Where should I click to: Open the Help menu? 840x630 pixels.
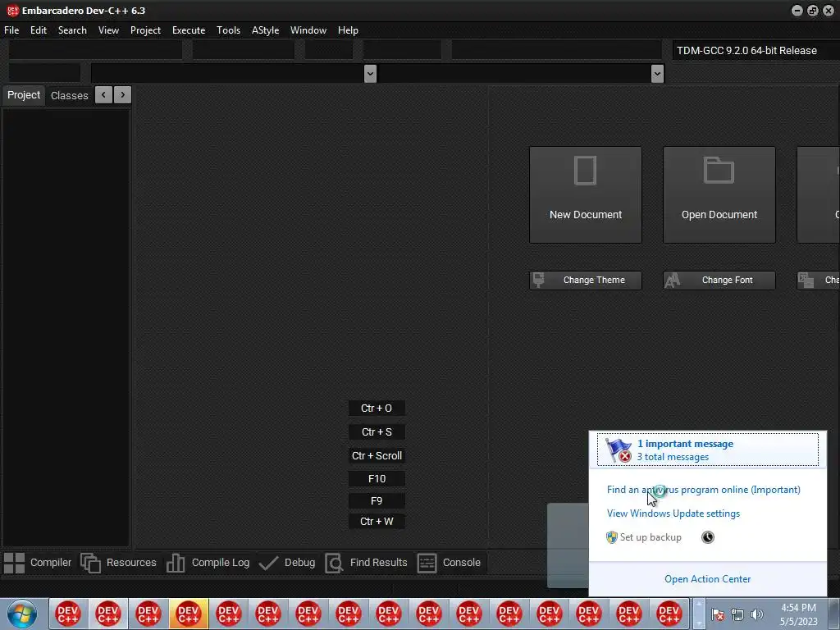point(348,30)
